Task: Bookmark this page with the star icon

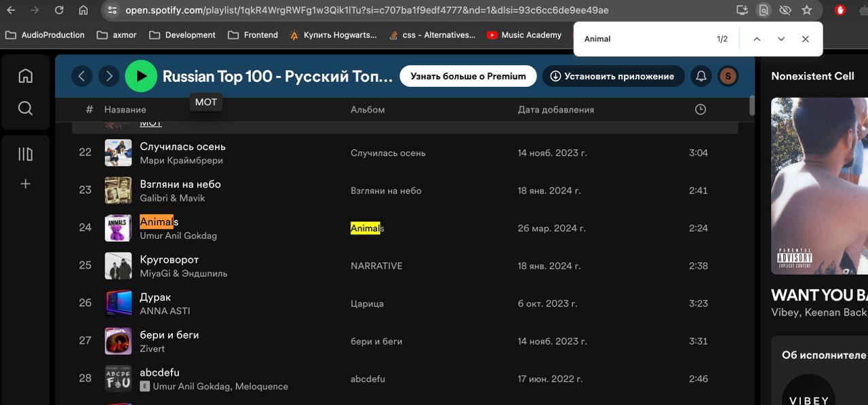Action: coord(806,10)
